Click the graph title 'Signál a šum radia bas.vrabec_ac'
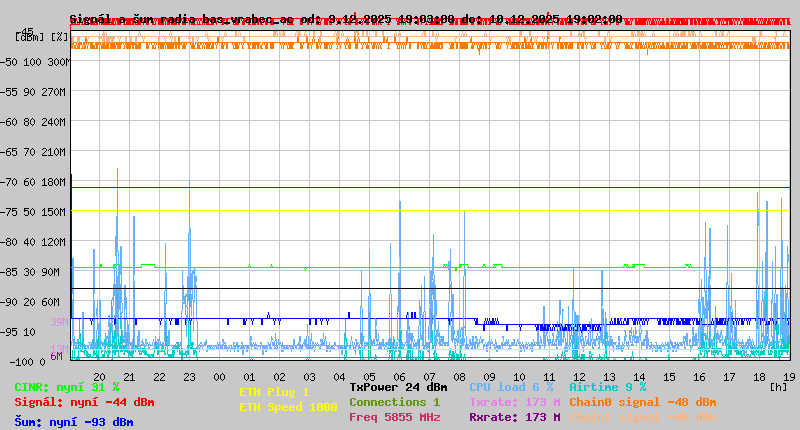Screen dimensions: 800x430 pos(182,19)
